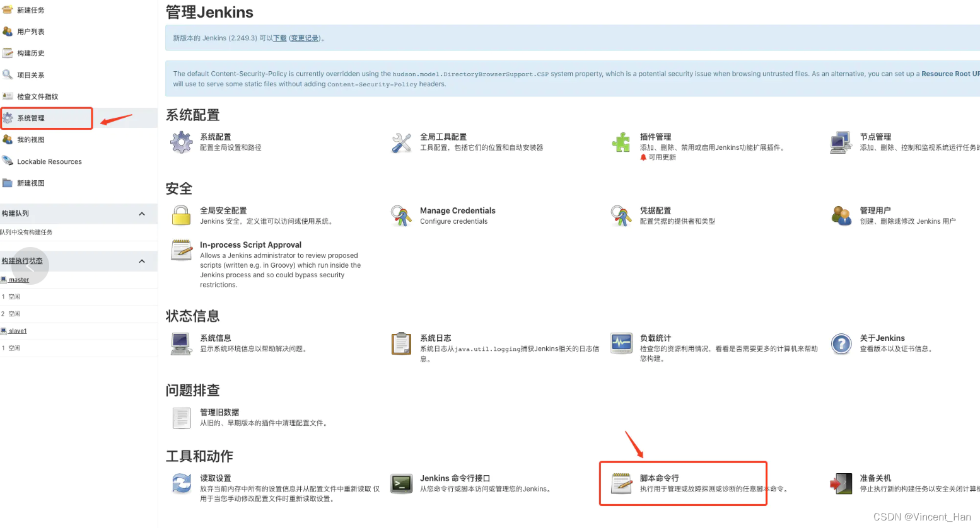Image resolution: width=980 pixels, height=528 pixels.
Task: Open the 节点管理 title link
Action: coord(875,137)
